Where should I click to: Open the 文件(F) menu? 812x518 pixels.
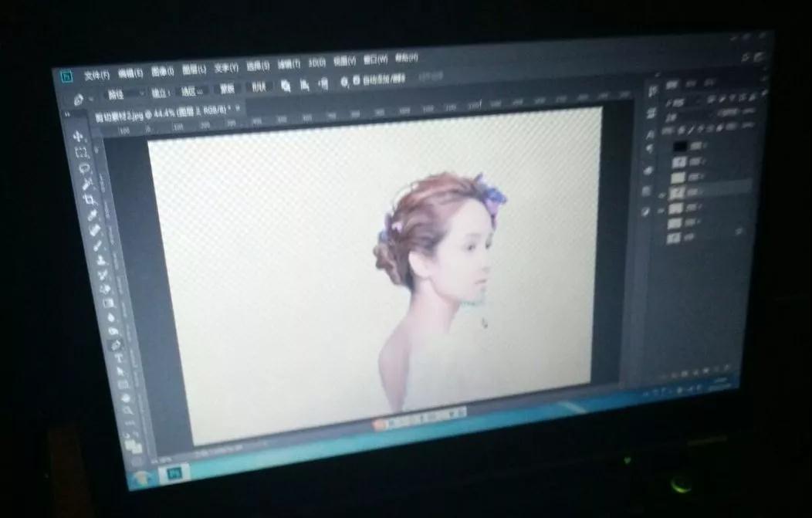(x=97, y=75)
